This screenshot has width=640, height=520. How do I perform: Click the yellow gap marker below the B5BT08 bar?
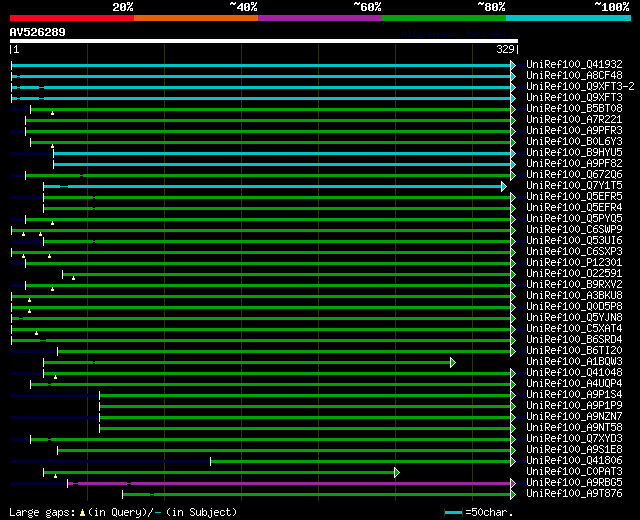click(x=53, y=113)
